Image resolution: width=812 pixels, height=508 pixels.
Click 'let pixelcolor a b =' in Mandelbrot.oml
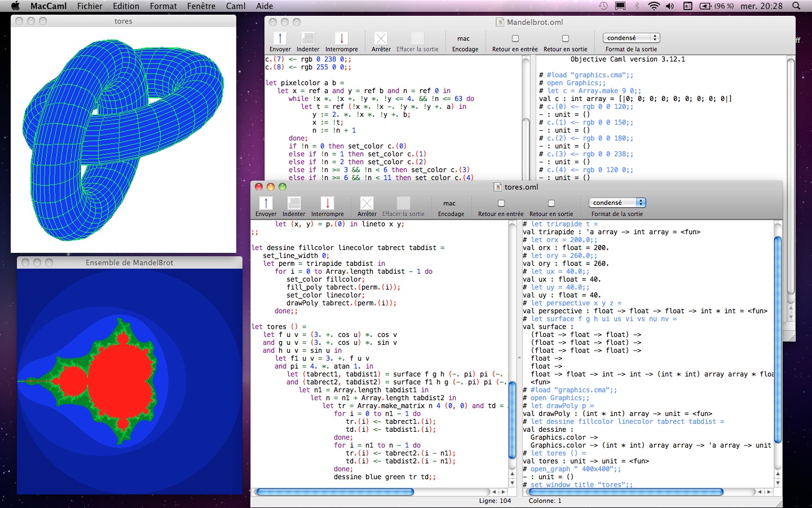point(305,83)
